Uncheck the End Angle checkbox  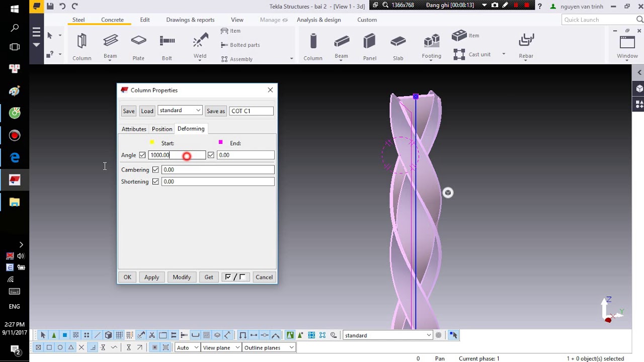click(211, 155)
